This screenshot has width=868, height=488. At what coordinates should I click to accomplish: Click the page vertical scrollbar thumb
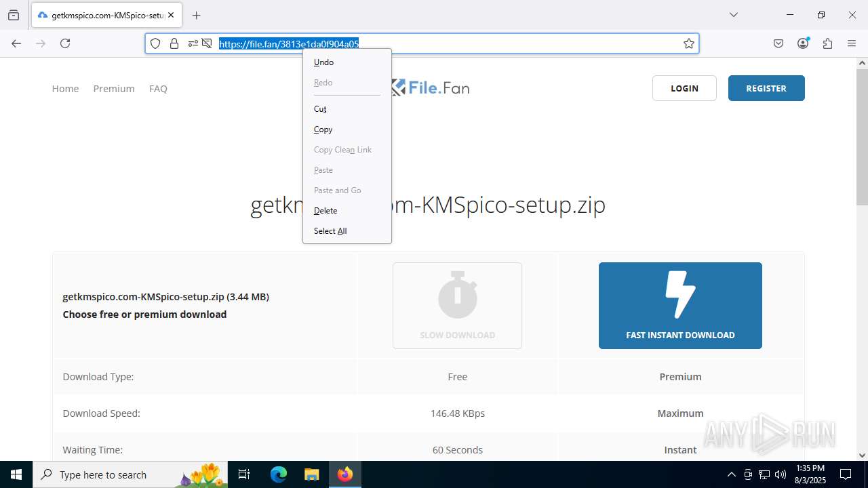[862, 136]
